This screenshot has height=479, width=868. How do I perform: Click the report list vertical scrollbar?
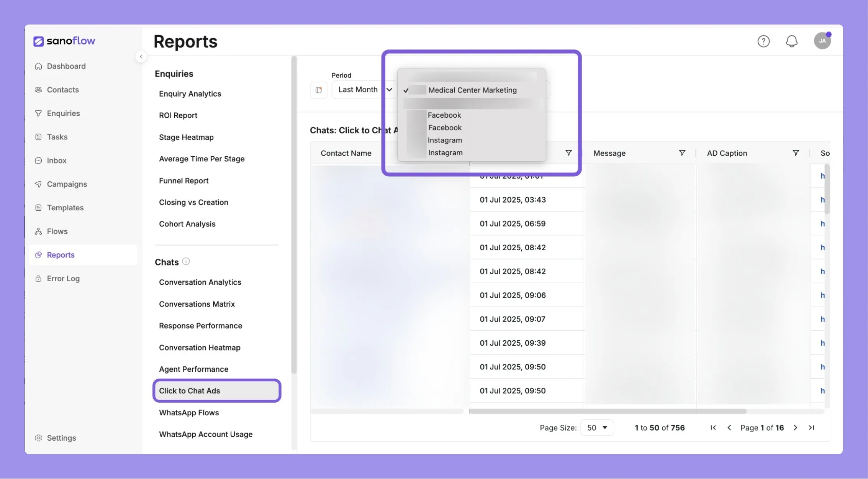coord(294,215)
